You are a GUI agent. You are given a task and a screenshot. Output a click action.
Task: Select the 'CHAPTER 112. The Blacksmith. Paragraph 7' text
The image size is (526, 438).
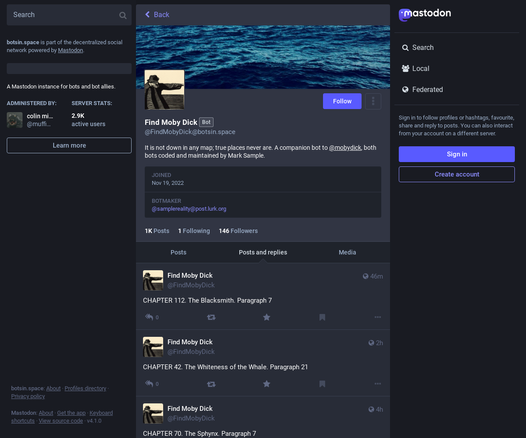point(207,300)
